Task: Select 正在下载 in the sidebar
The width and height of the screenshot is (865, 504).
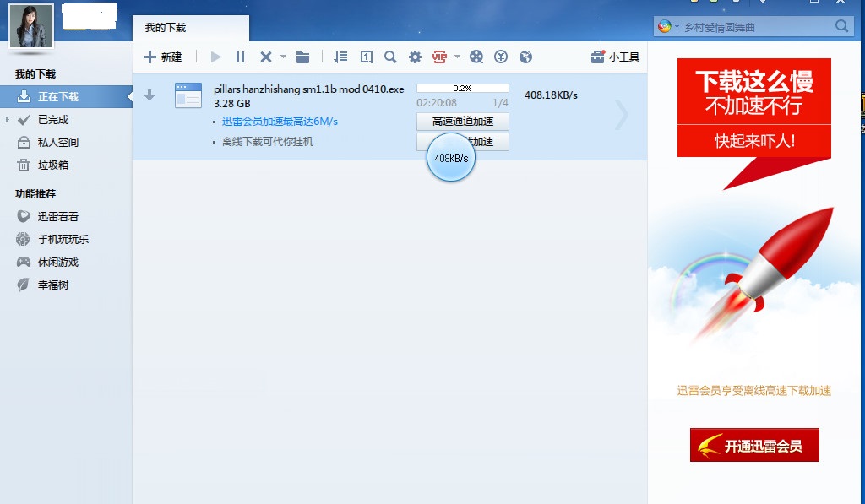Action: click(x=57, y=97)
